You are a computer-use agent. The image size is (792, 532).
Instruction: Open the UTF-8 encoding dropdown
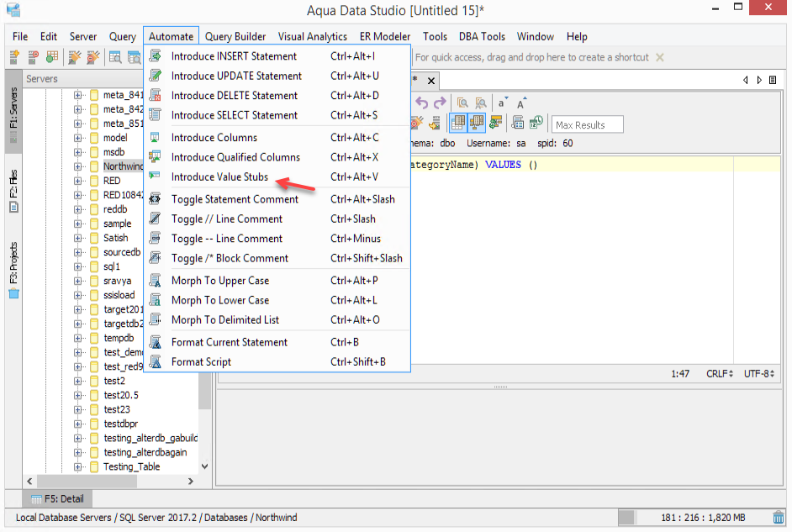pos(758,373)
